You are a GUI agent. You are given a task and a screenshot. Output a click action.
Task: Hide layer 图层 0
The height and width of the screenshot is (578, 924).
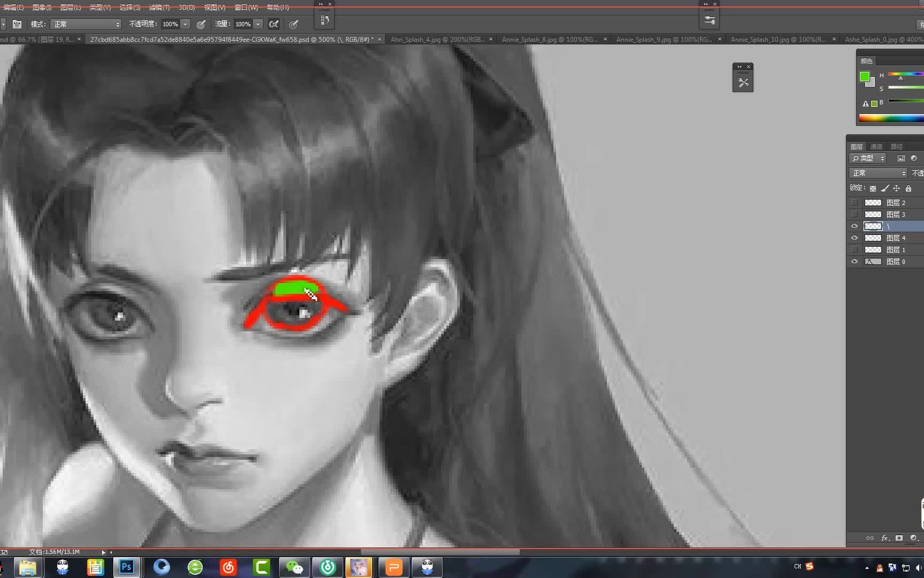tap(854, 261)
